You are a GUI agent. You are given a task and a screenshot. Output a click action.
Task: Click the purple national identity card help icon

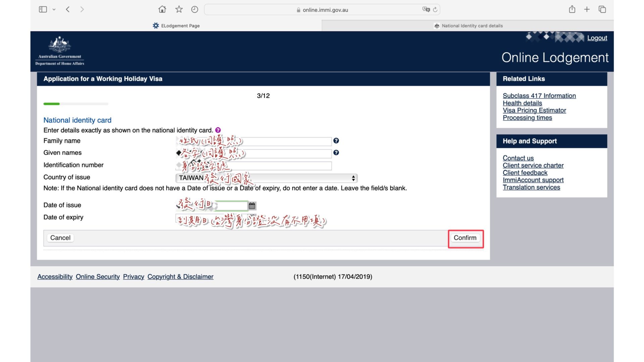point(218,130)
